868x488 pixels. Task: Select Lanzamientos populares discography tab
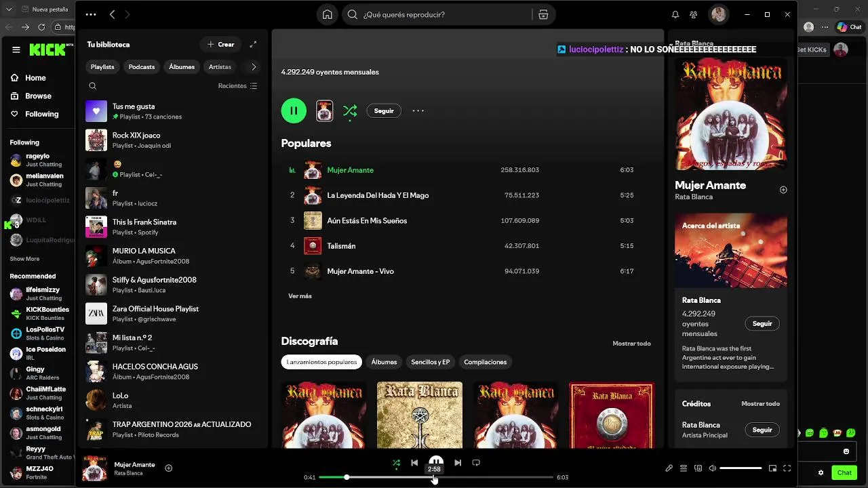tap(321, 362)
